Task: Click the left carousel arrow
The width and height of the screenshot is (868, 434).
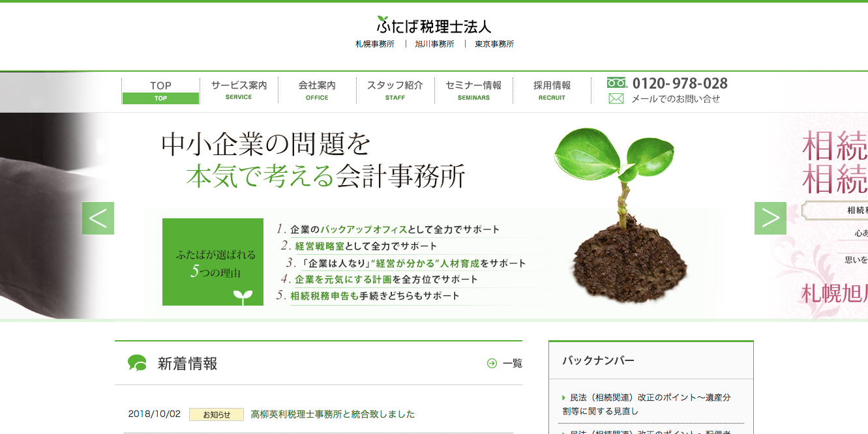Action: 98,219
